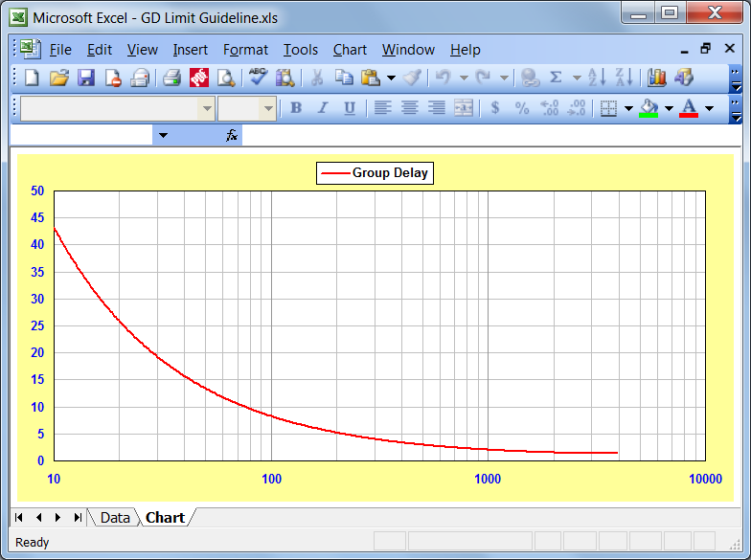Expand the AutoSum functions arrow
The image size is (751, 560).
(577, 78)
